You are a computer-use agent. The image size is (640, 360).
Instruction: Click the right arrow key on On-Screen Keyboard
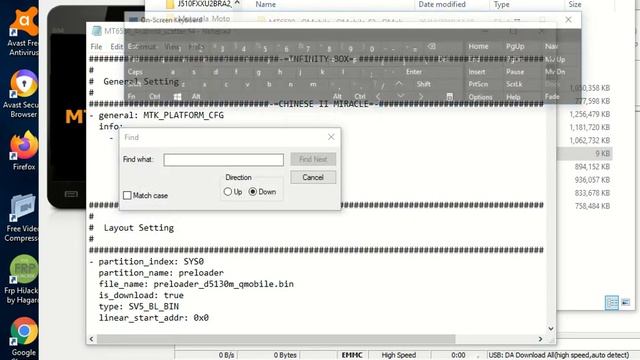pos(421,96)
